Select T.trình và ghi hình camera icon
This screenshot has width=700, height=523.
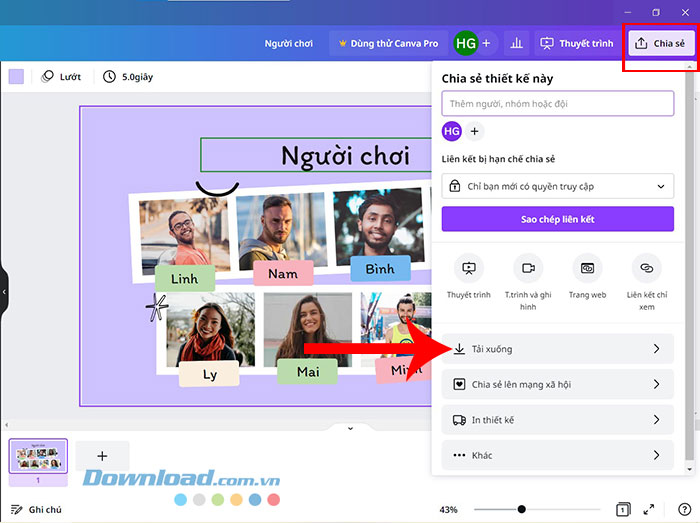coord(527,269)
